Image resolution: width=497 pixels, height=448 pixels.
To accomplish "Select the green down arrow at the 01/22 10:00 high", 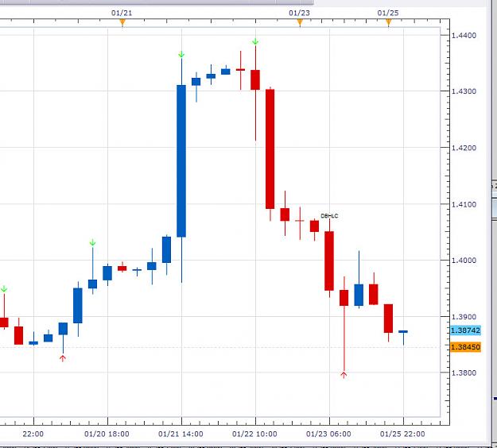I will pyautogui.click(x=255, y=41).
